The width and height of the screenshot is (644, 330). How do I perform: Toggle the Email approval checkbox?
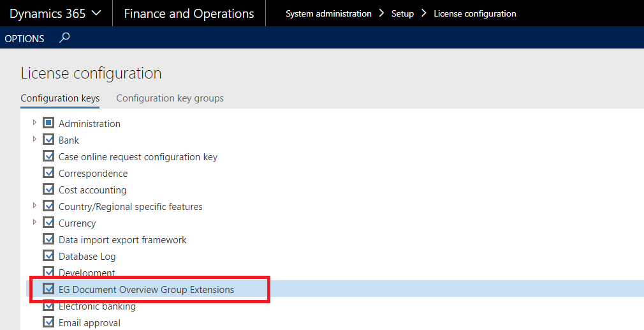click(48, 322)
